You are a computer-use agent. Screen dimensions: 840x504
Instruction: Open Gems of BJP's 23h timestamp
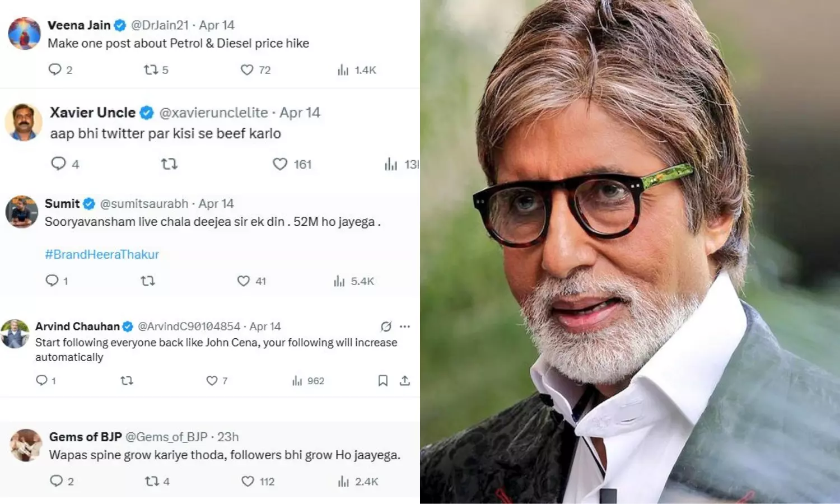(228, 436)
